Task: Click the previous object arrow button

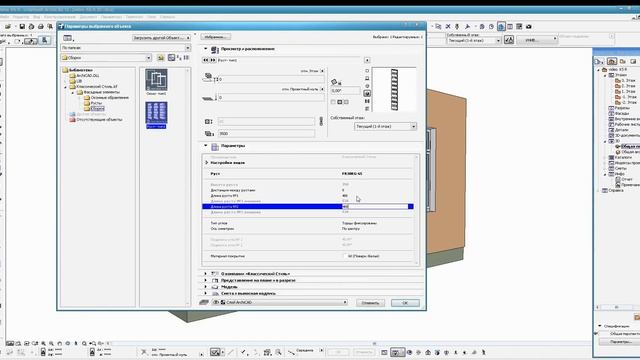Action: (x=206, y=60)
